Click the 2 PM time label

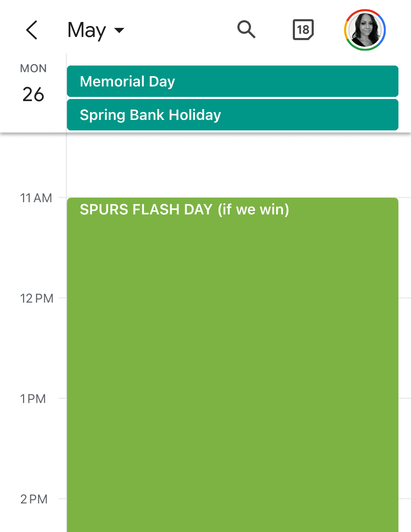point(34,499)
